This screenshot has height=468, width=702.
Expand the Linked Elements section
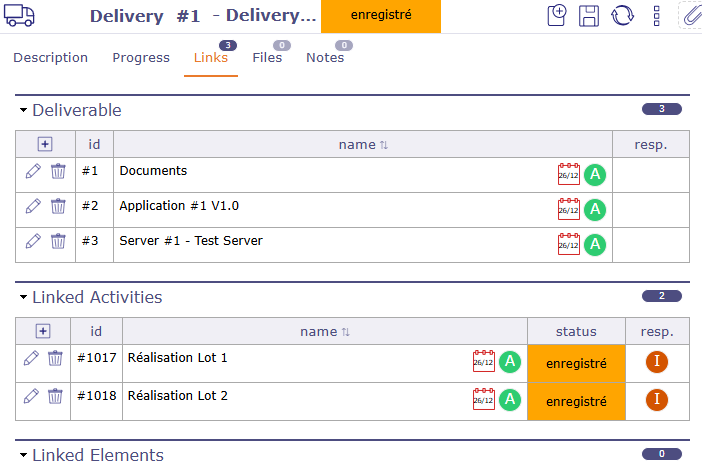pos(23,455)
